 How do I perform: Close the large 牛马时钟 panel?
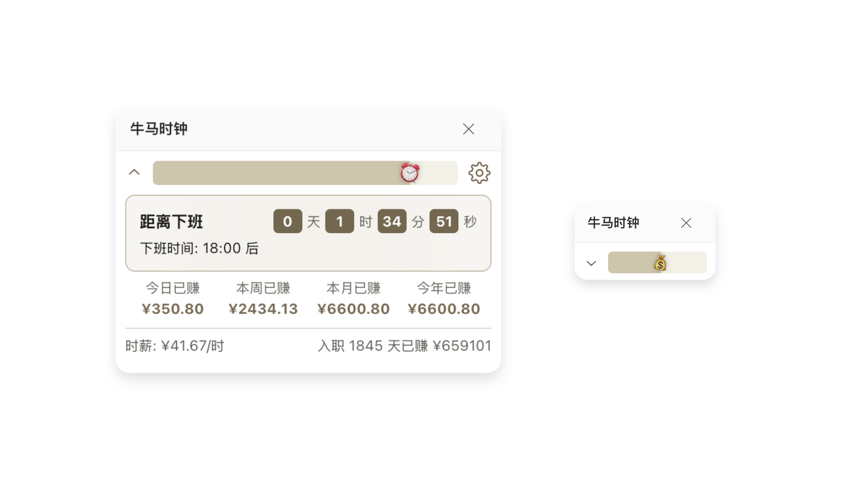click(468, 129)
